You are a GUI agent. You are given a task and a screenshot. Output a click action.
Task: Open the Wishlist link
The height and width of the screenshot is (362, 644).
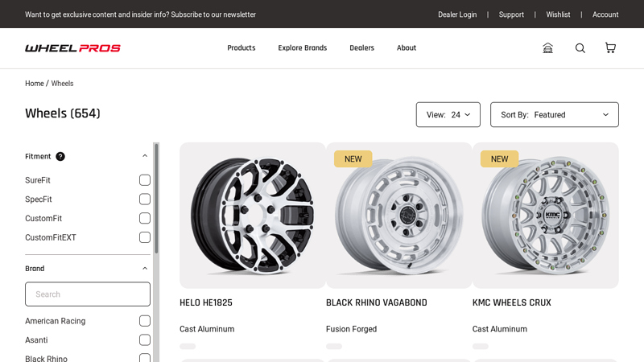click(x=558, y=14)
